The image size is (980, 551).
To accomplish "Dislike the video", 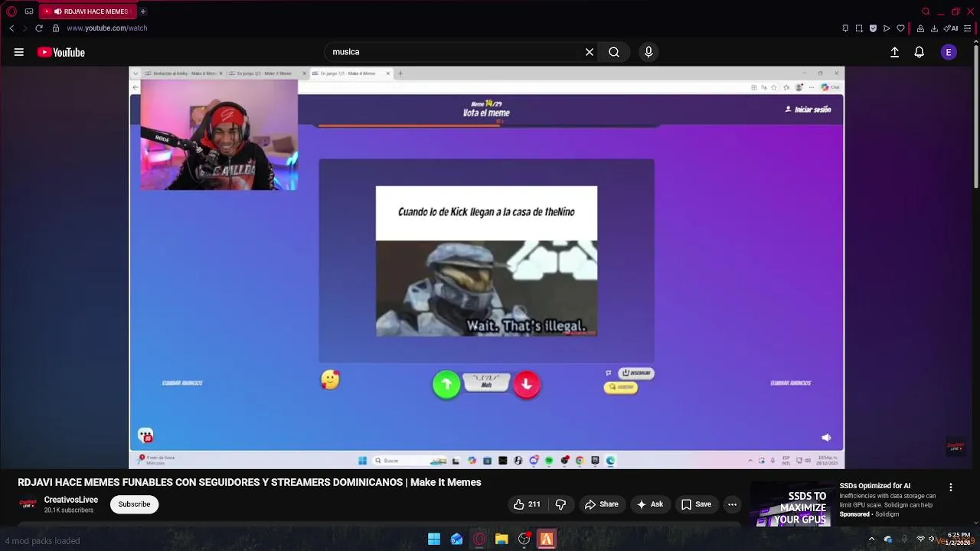I will pos(560,504).
